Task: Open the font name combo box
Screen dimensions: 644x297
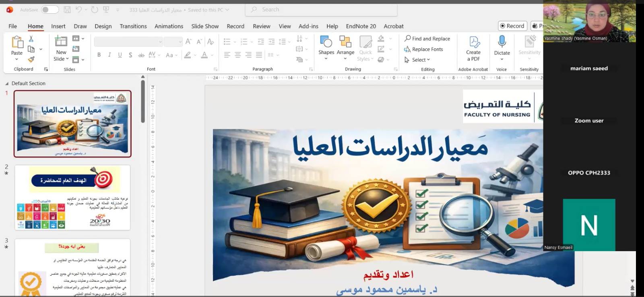Action: pos(128,41)
